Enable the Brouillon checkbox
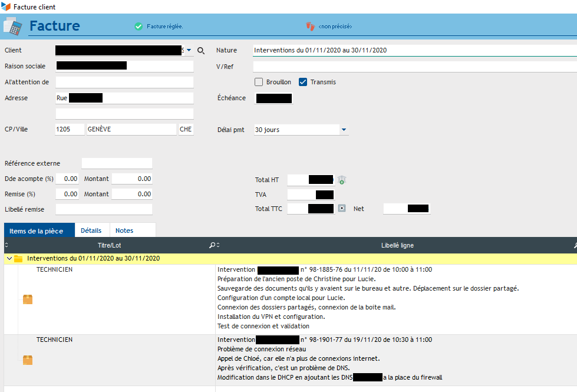 258,82
